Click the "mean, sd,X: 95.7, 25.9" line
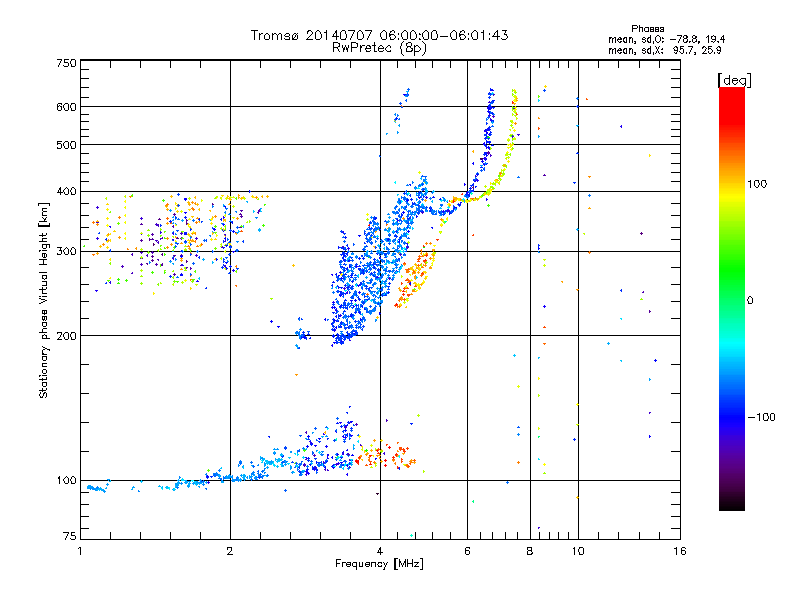Viewport: 800px width, 600px height. coord(664,50)
